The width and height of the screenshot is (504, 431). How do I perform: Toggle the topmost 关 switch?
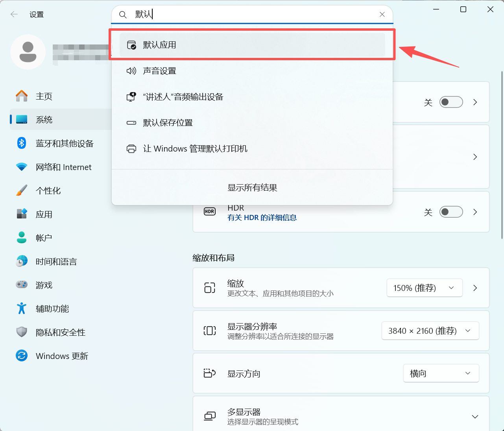[x=451, y=102]
